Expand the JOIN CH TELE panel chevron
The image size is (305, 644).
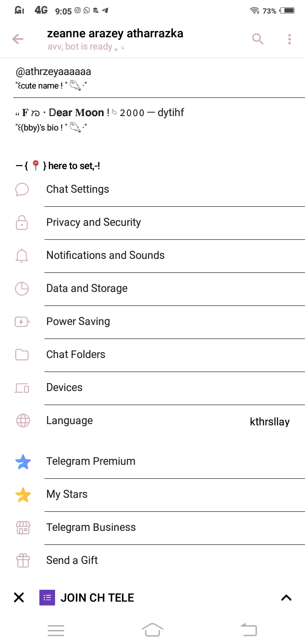click(286, 598)
